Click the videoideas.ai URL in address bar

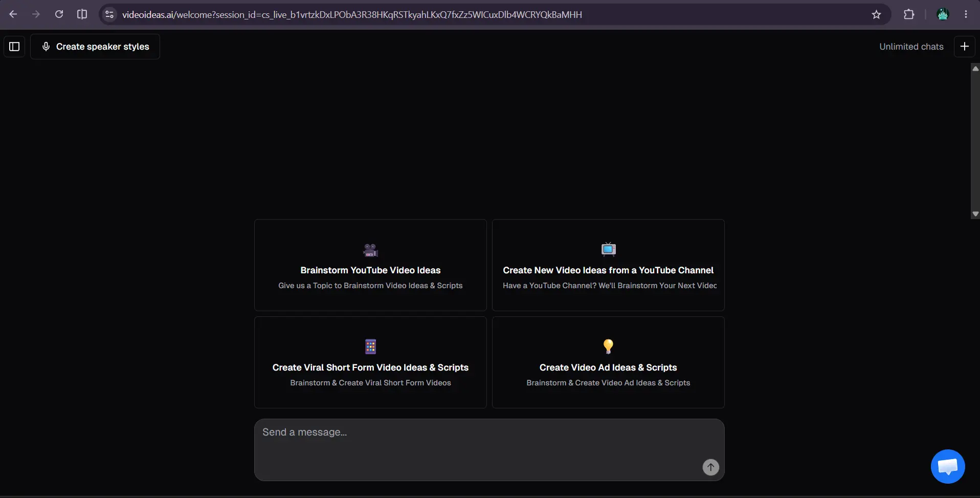(x=352, y=15)
